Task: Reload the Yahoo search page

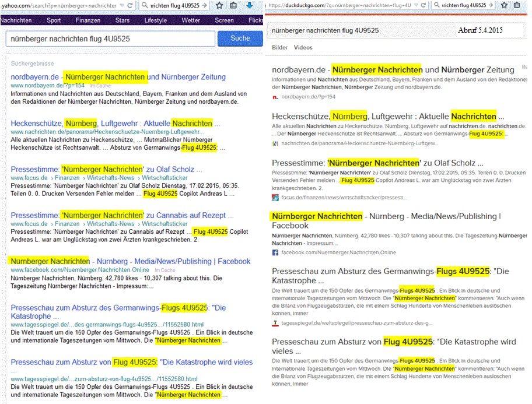Action: 130,5
